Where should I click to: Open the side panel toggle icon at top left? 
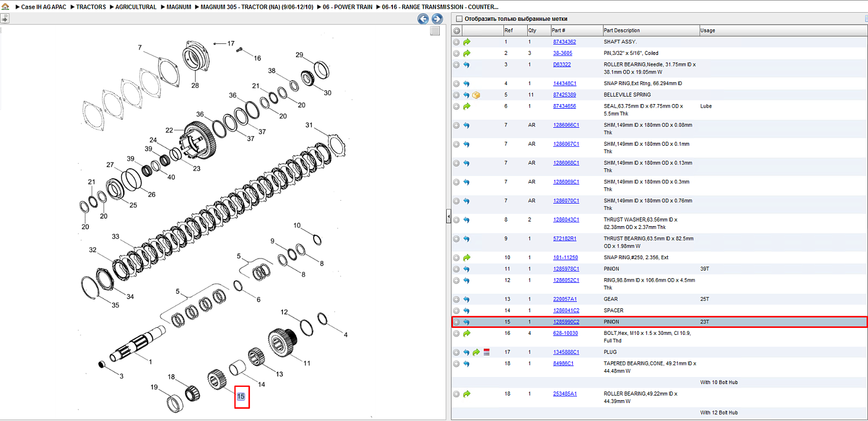pos(5,19)
